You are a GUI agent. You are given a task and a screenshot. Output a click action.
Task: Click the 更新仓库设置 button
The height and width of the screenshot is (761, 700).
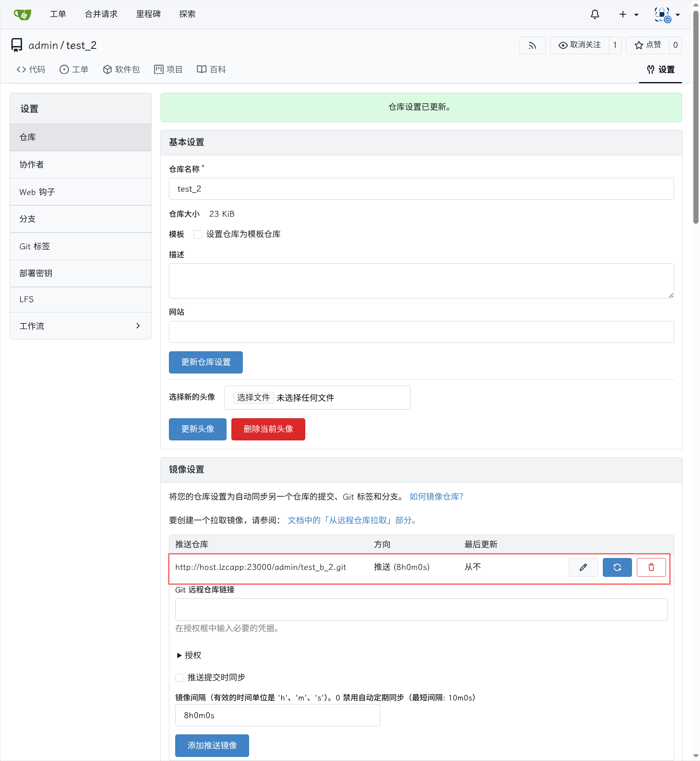(206, 362)
